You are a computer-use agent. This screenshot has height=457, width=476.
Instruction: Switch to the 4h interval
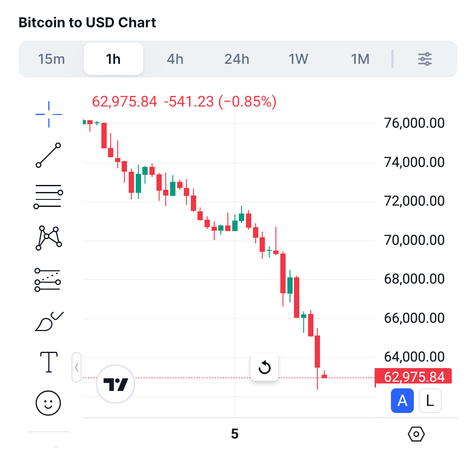point(175,59)
